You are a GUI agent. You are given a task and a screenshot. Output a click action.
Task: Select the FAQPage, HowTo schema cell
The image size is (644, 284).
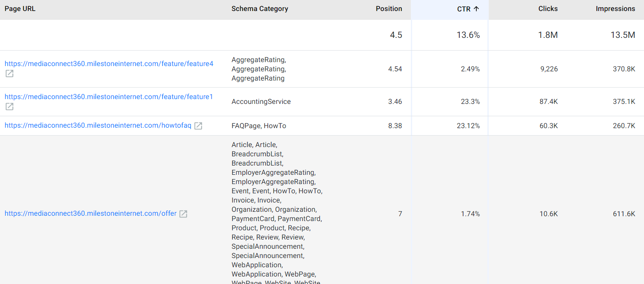[x=259, y=126]
